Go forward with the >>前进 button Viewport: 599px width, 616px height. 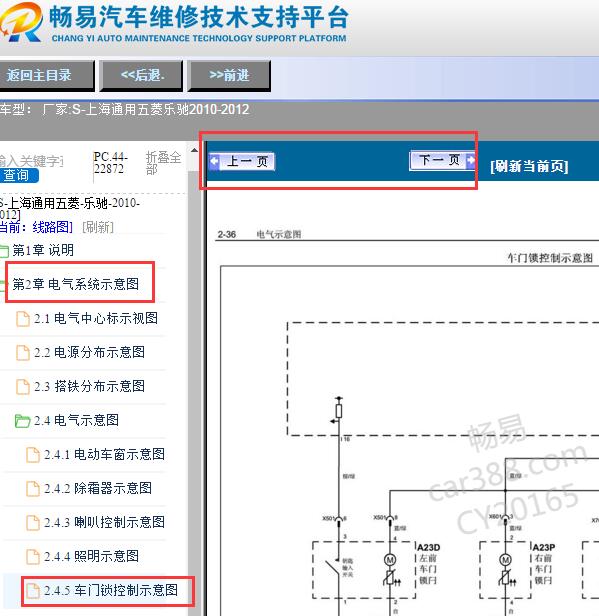[229, 75]
